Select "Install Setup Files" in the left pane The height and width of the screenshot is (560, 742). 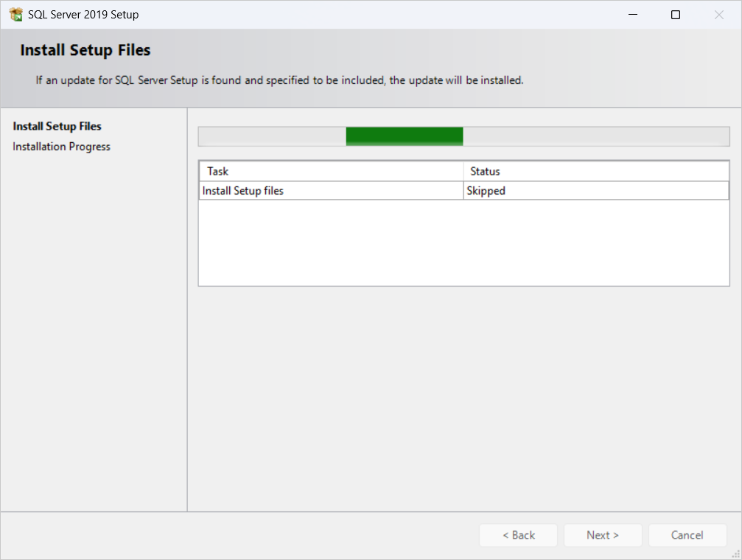coord(56,126)
